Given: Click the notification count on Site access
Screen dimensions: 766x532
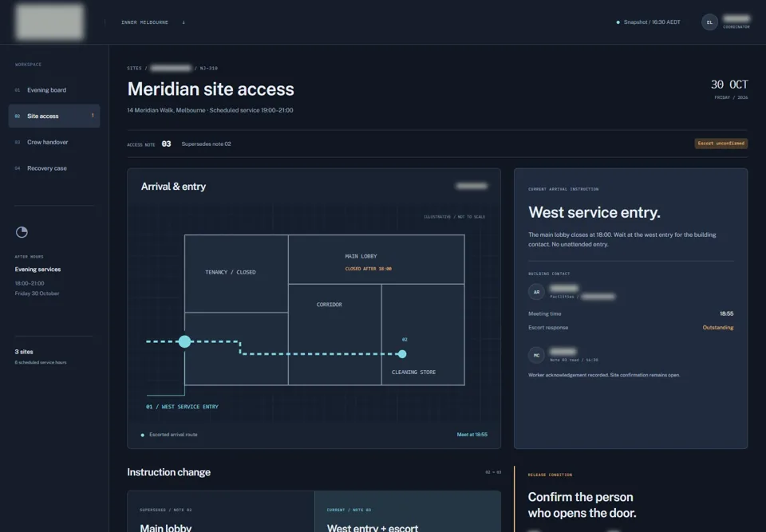Looking at the screenshot, I should (93, 116).
